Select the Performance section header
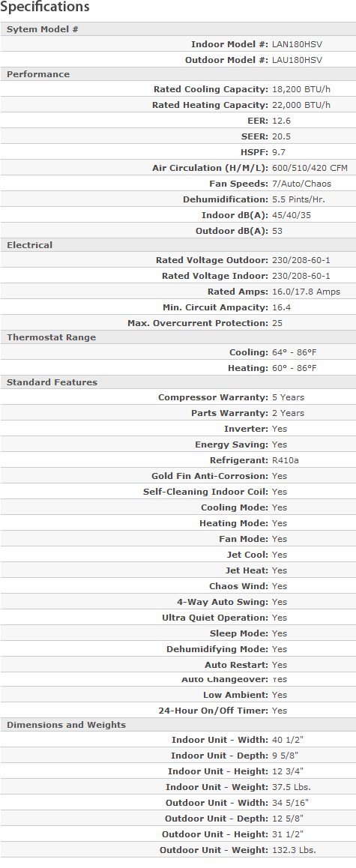This screenshot has width=356, height=868. [x=178, y=74]
